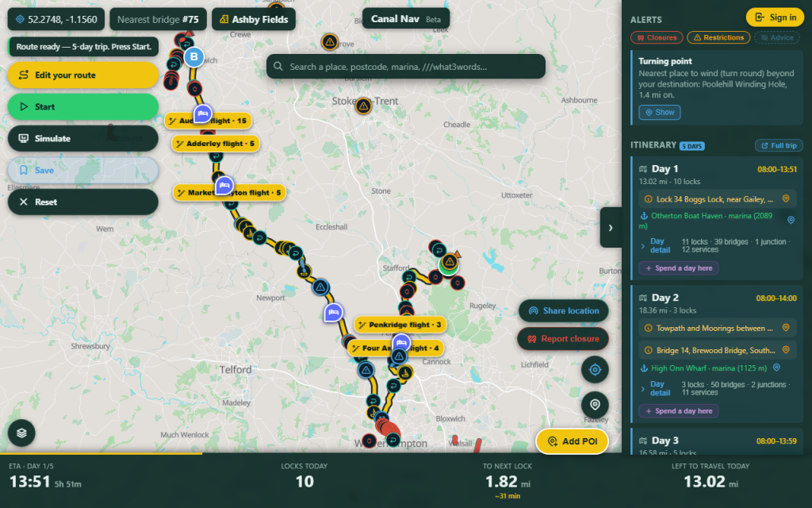The width and height of the screenshot is (812, 508).
Task: Open the map layers icon
Action: 21,433
